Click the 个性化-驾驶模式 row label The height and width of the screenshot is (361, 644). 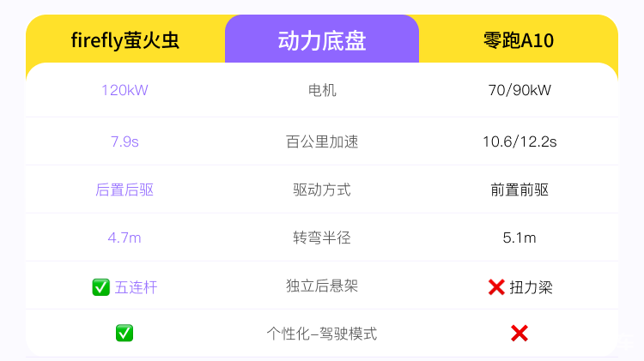[x=322, y=334]
